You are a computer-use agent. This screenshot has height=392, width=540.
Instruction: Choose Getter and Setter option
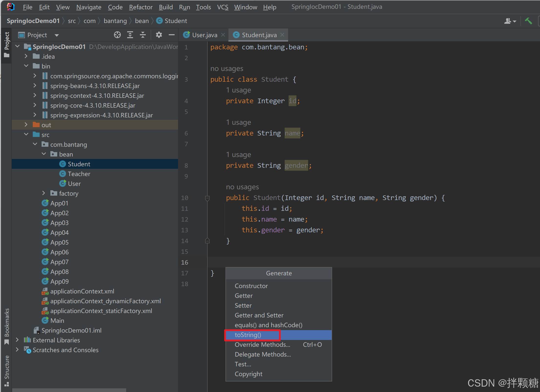(x=259, y=315)
